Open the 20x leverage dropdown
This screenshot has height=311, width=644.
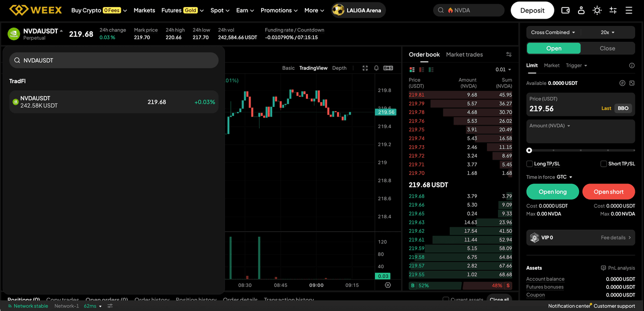coord(608,32)
